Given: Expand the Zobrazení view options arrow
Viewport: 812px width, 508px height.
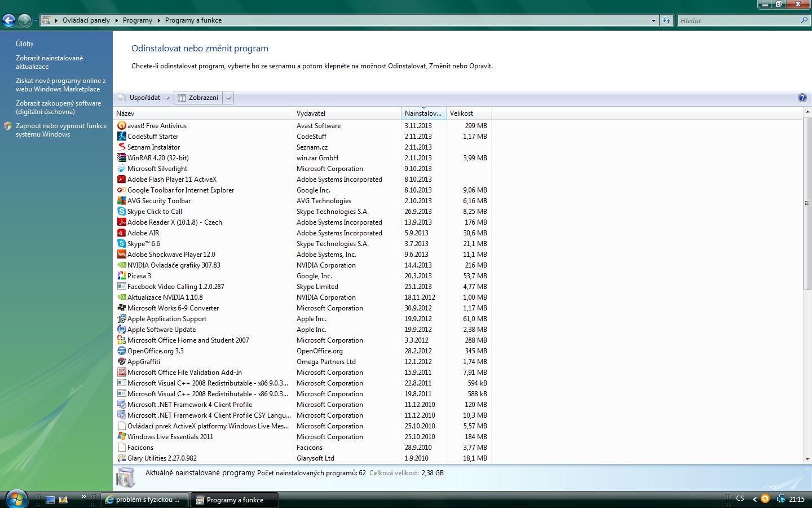Looking at the screenshot, I should 228,98.
